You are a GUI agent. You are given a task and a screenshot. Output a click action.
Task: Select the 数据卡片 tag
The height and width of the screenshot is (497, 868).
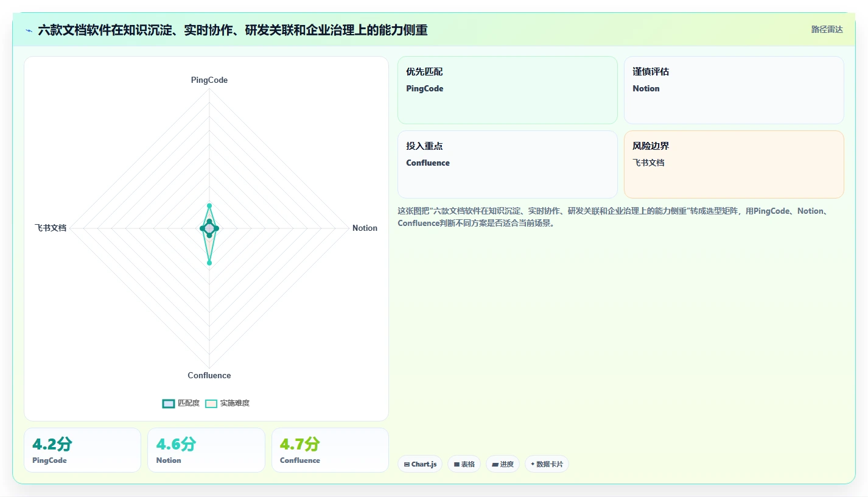547,464
